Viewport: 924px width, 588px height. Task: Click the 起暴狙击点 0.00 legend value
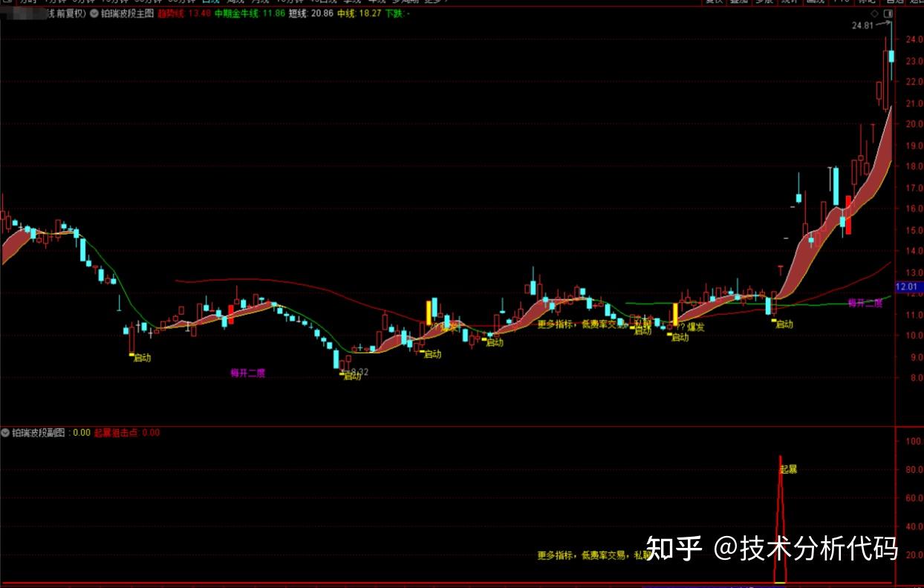coord(127,432)
